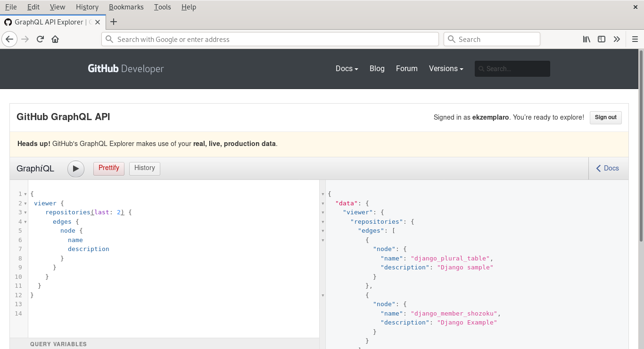Click the "Django sample" description value
The image size is (644, 349).
(x=465, y=268)
